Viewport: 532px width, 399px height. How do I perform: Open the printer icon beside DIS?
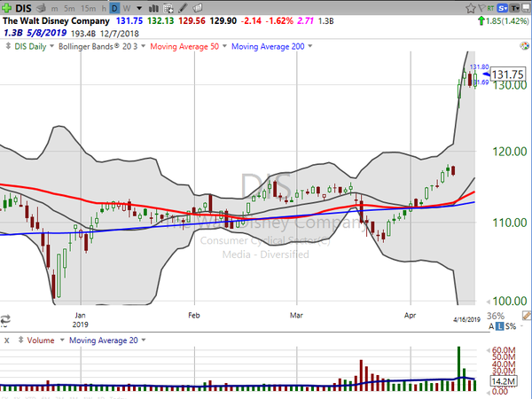pos(42,8)
